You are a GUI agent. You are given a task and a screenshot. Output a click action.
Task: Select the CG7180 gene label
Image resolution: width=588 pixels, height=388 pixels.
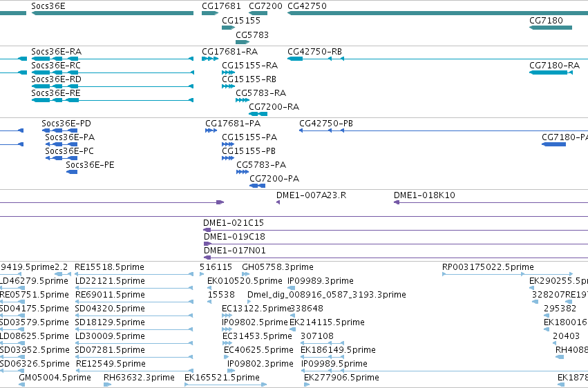pos(546,20)
